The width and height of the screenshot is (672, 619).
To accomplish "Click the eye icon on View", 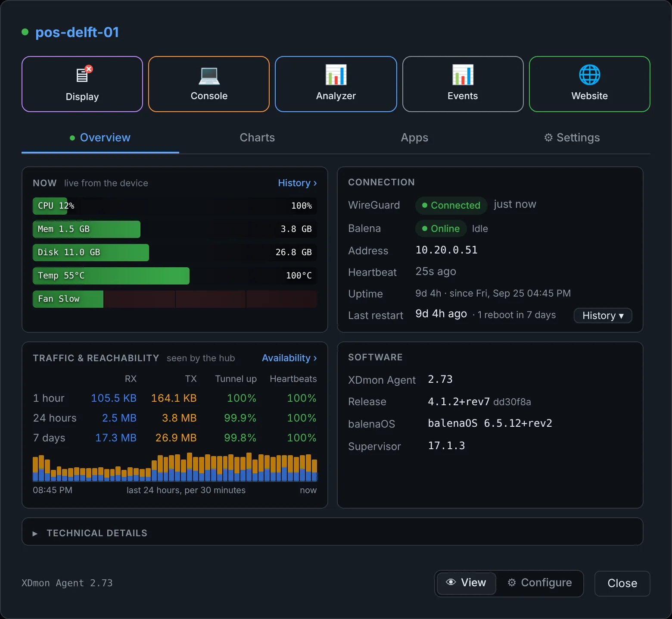I will point(451,582).
